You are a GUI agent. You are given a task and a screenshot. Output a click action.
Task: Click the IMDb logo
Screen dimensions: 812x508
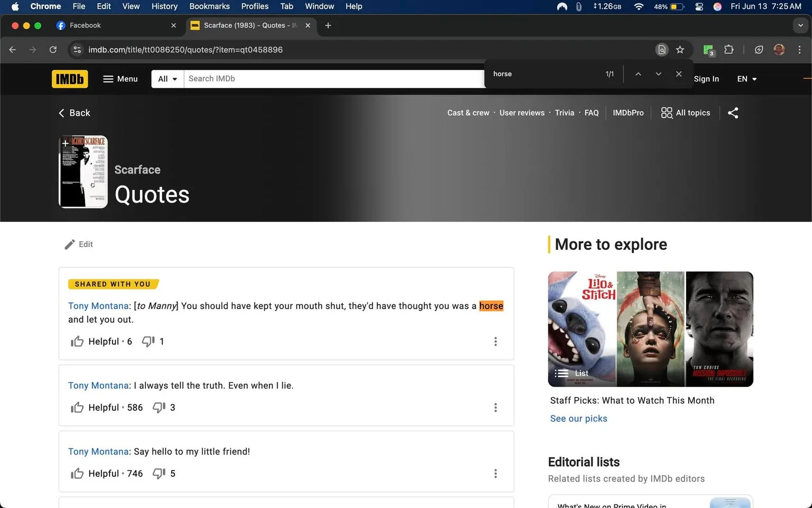(x=69, y=78)
